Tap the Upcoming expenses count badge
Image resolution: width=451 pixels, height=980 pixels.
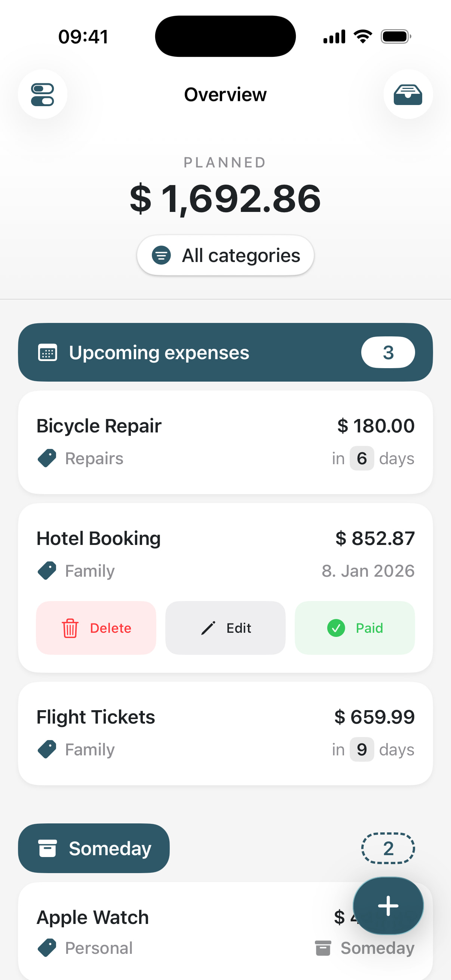(388, 353)
